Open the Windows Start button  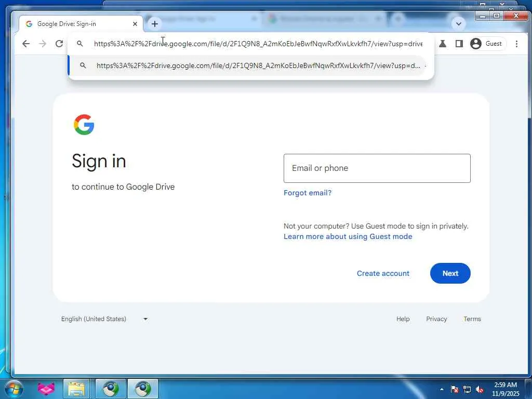tap(14, 389)
